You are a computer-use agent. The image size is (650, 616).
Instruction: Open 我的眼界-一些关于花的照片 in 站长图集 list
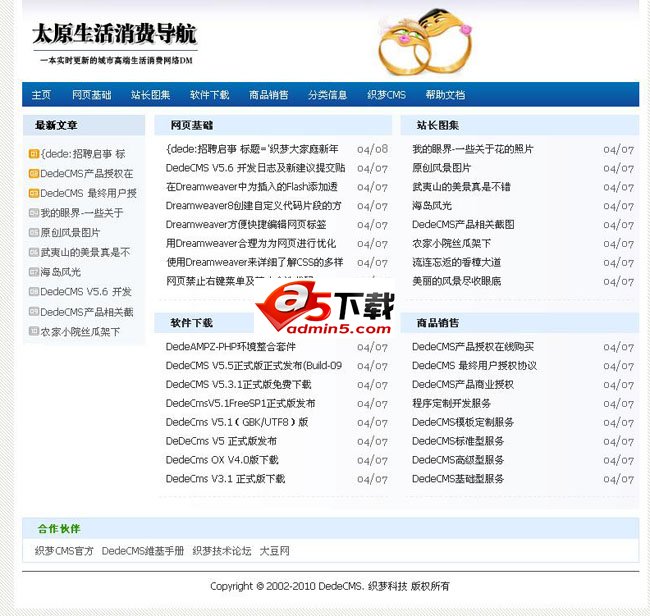473,149
